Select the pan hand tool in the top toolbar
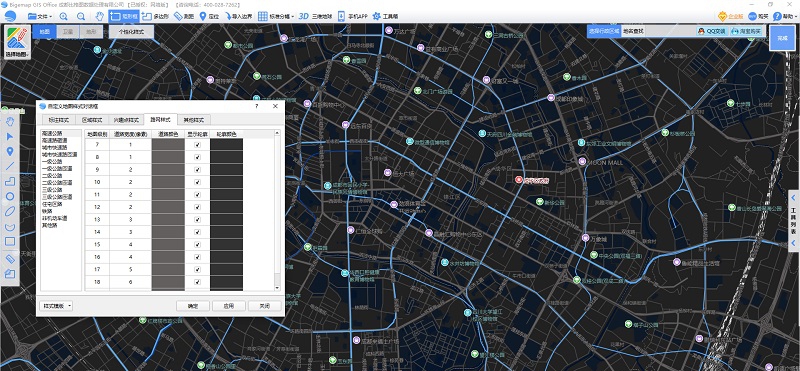Screen dimensions: 800x371 coord(99,16)
